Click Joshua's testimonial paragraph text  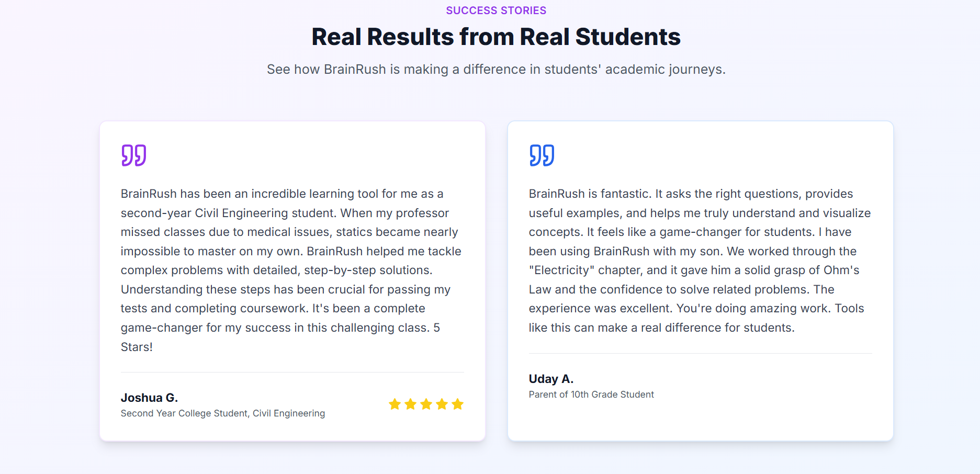[291, 270]
